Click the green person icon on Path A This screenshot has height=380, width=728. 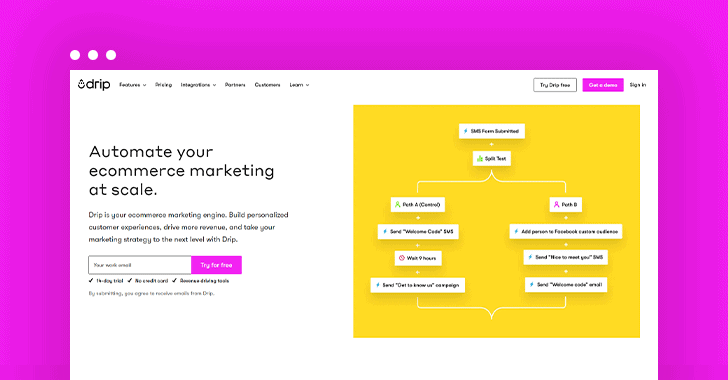(397, 204)
